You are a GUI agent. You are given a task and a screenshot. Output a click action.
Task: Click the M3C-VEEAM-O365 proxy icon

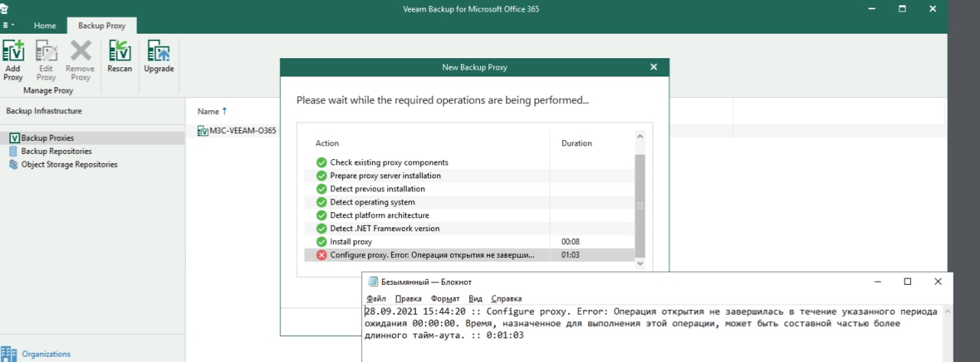[x=203, y=131]
